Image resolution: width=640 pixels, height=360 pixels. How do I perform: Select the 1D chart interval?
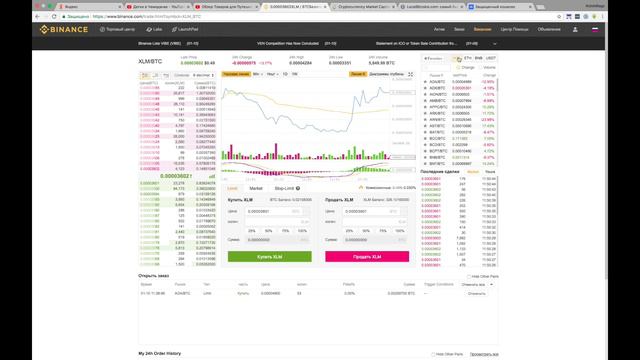click(x=285, y=74)
